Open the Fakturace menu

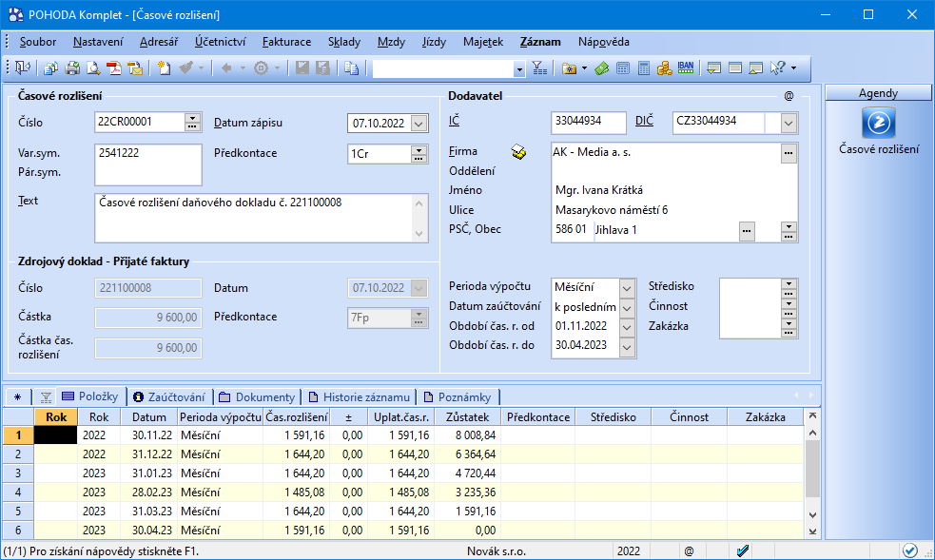click(x=287, y=42)
